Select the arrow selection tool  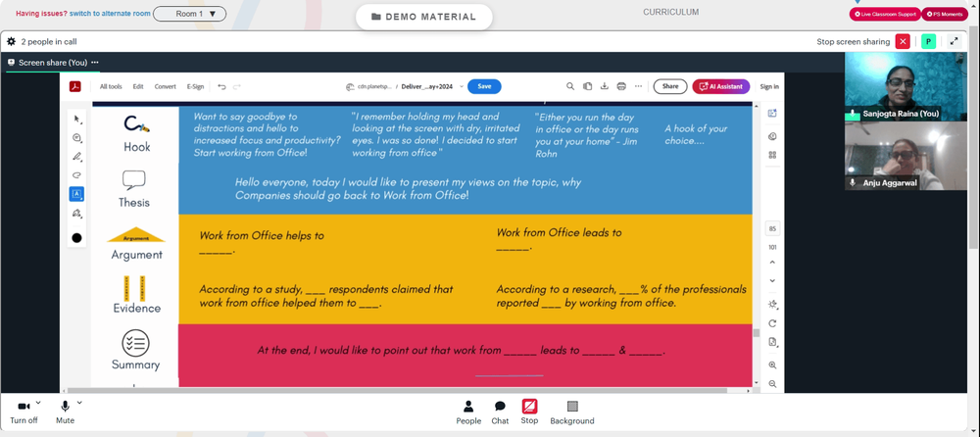(76, 119)
